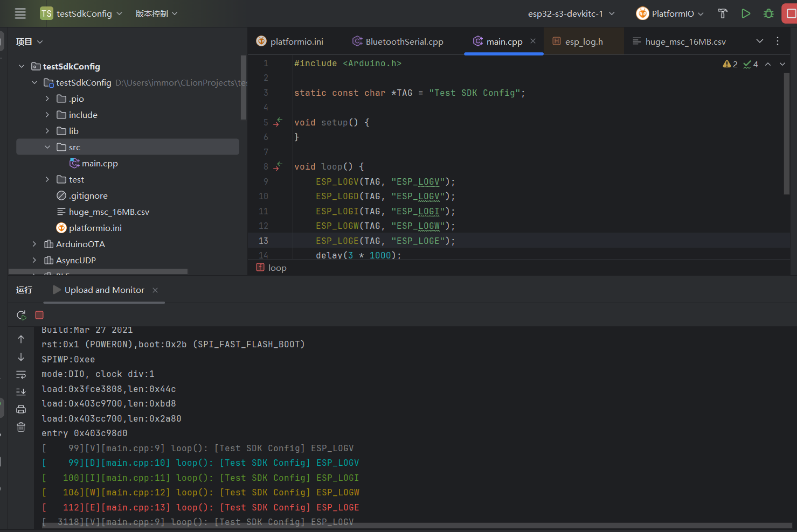Viewport: 797px width, 532px height.
Task: Select esp32-s3-devkitc-1 environment dropdown
Action: (571, 13)
